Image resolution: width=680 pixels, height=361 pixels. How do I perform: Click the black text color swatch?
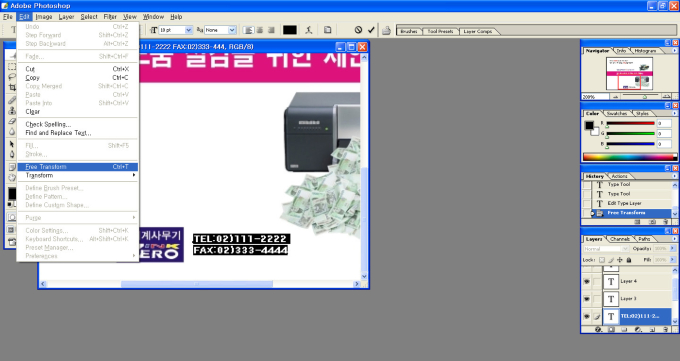click(x=290, y=30)
